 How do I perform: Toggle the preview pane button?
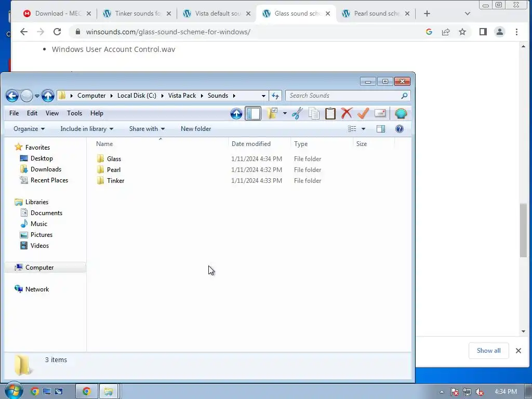click(381, 129)
